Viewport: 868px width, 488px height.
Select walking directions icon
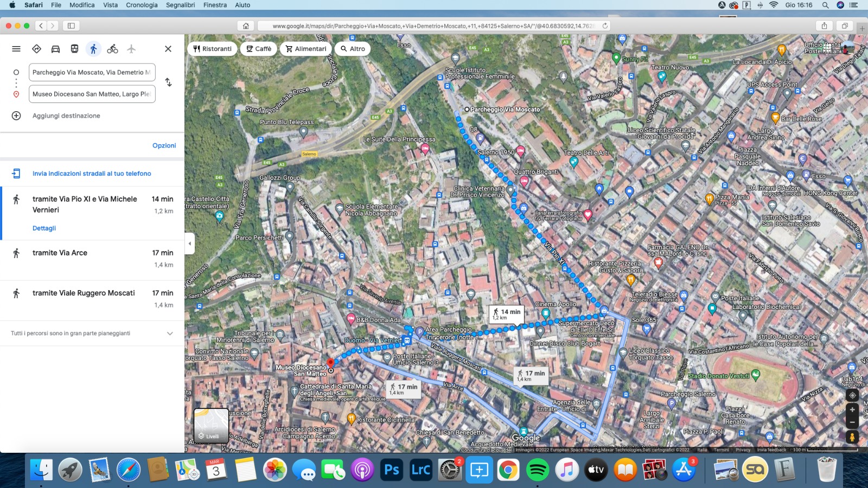(x=93, y=49)
